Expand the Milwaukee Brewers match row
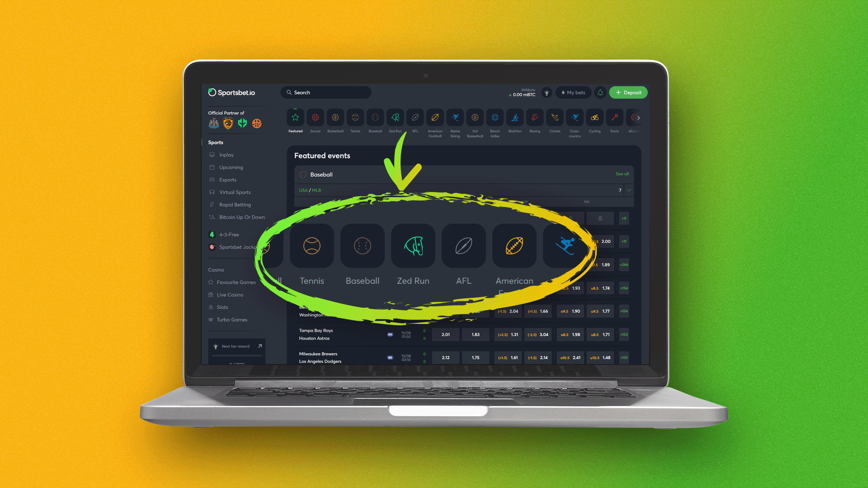This screenshot has width=868, height=488. pos(624,357)
